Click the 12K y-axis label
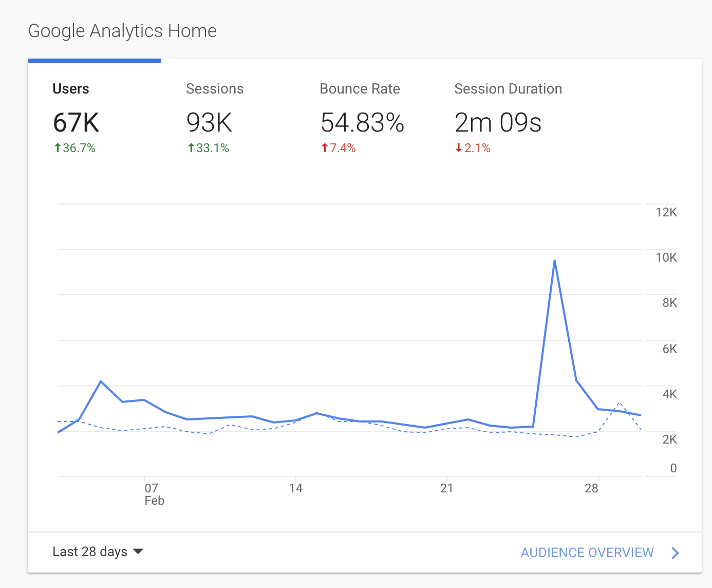This screenshot has width=712, height=588. click(666, 212)
